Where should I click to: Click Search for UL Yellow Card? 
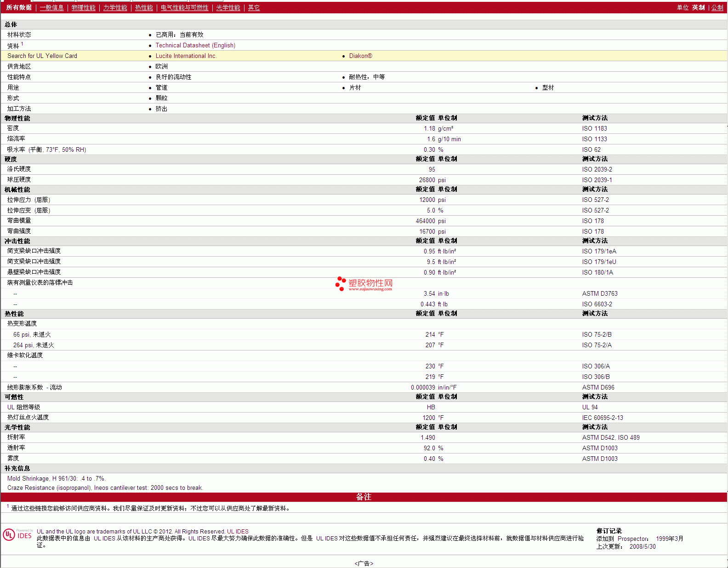pos(42,56)
